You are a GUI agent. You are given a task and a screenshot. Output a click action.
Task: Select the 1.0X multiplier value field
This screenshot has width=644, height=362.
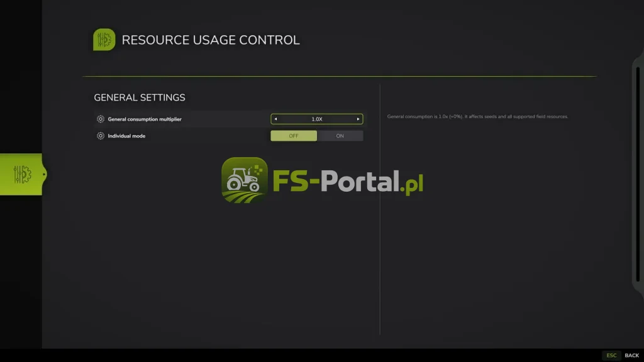coord(317,119)
